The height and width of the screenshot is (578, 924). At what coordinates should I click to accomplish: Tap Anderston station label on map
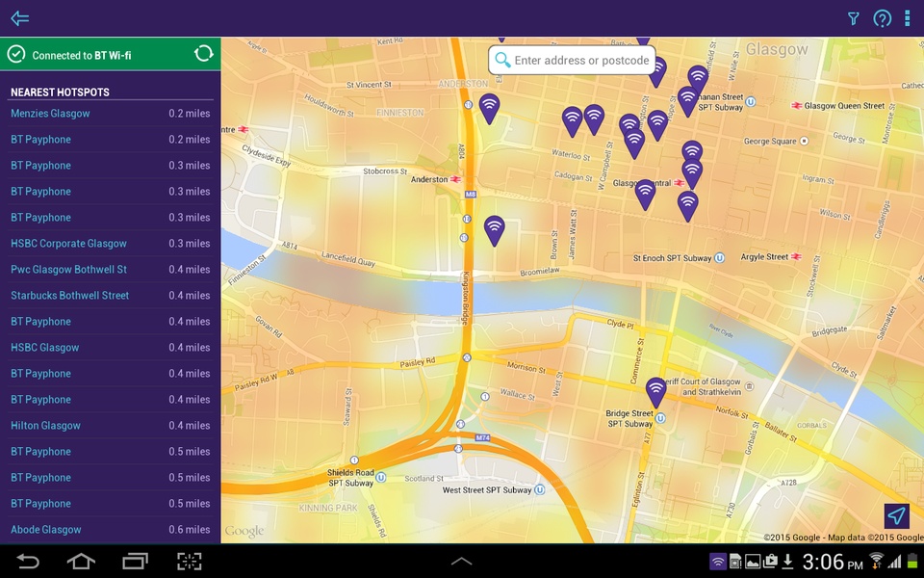(x=429, y=179)
